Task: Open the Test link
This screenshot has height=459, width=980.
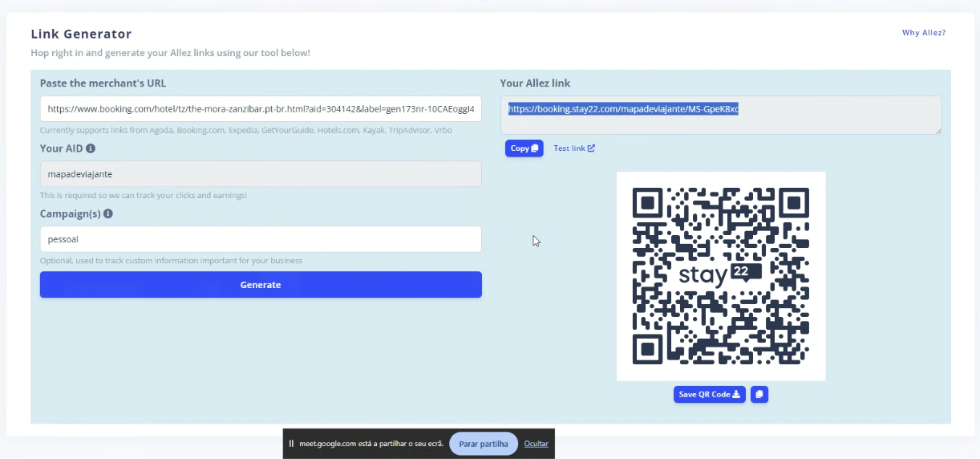Action: 574,148
